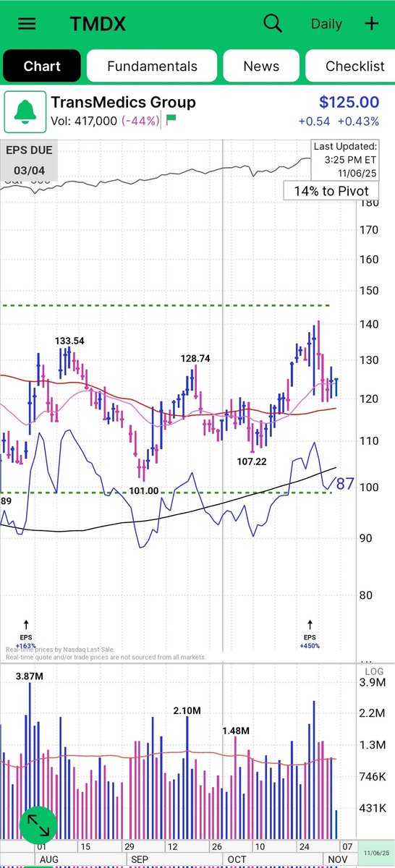The height and width of the screenshot is (868, 395).
Task: Tap the AUG month label
Action: 48,860
